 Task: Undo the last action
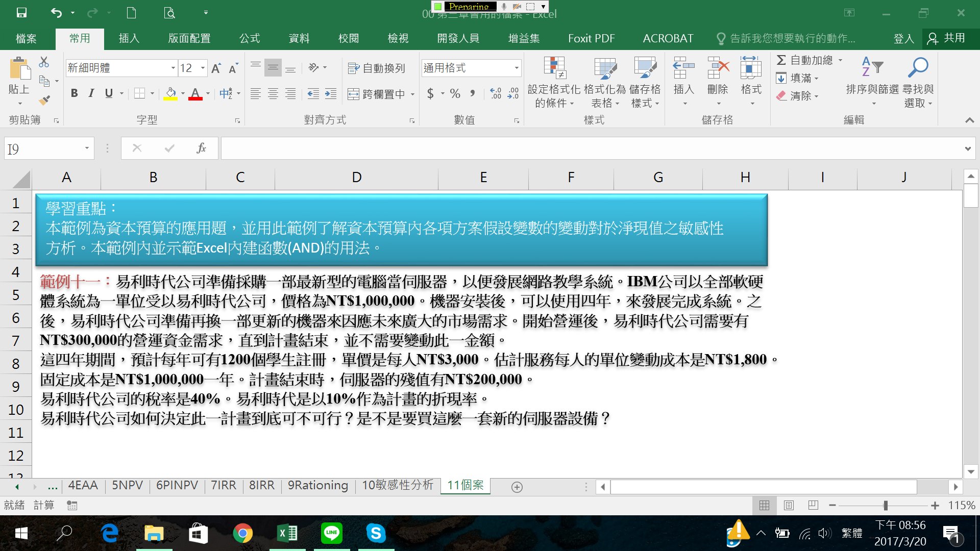click(56, 13)
